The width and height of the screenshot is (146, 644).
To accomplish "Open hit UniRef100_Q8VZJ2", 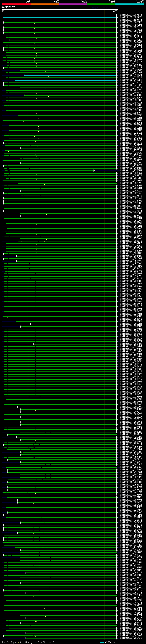I will [x=131, y=15].
